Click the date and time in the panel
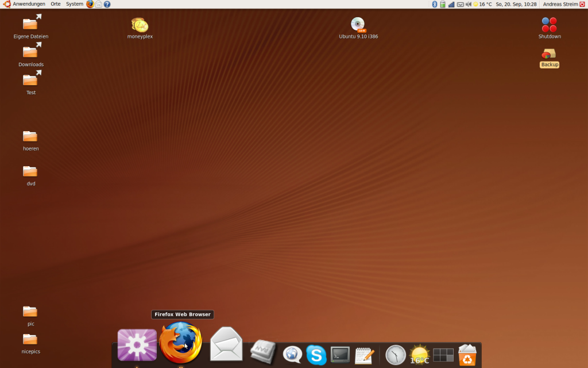 [516, 4]
